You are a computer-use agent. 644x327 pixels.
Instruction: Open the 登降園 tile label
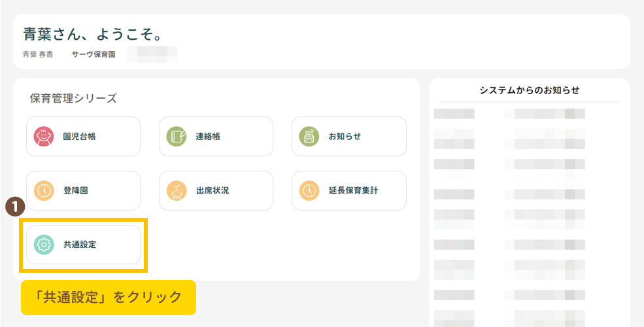(x=75, y=191)
